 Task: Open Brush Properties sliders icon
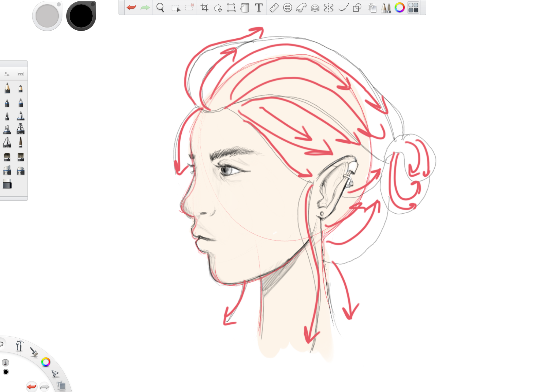[x=7, y=74]
